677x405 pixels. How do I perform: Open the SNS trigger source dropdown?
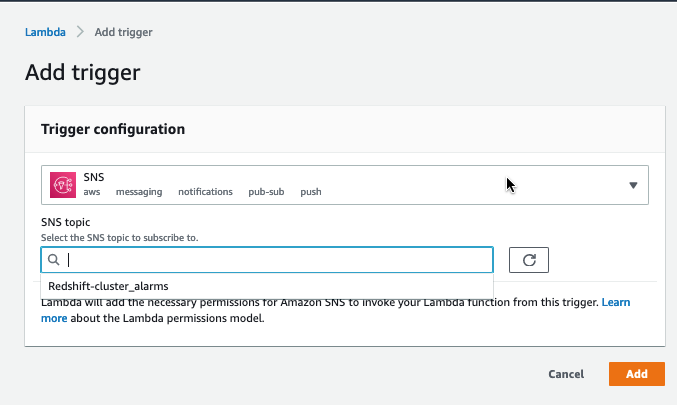tap(345, 185)
